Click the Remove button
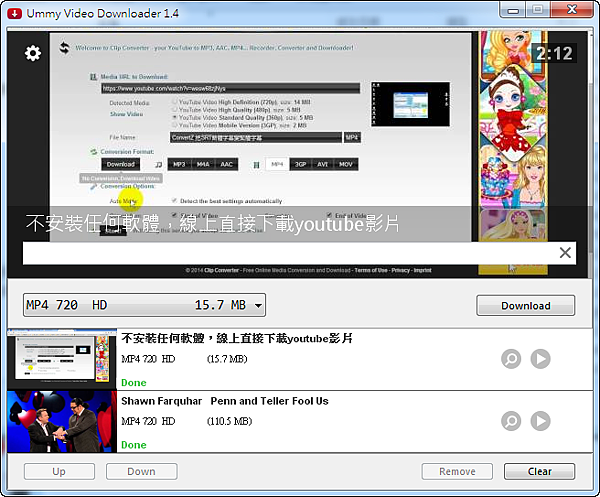The height and width of the screenshot is (497, 600). coord(457,471)
